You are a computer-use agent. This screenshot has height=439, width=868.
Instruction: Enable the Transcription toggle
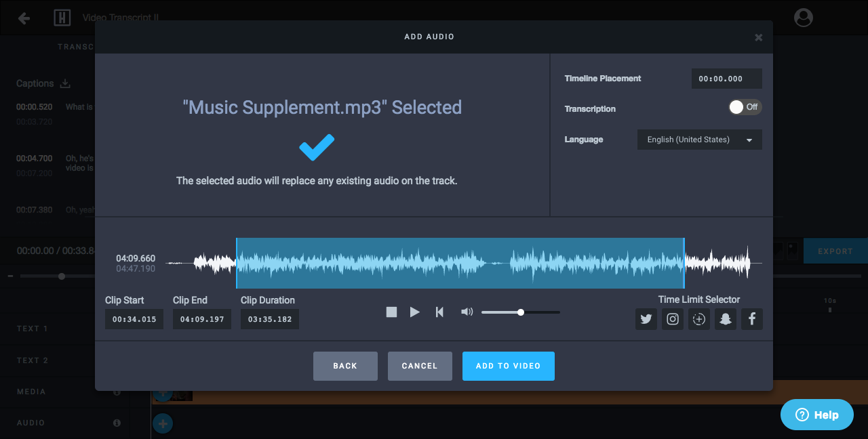click(745, 107)
